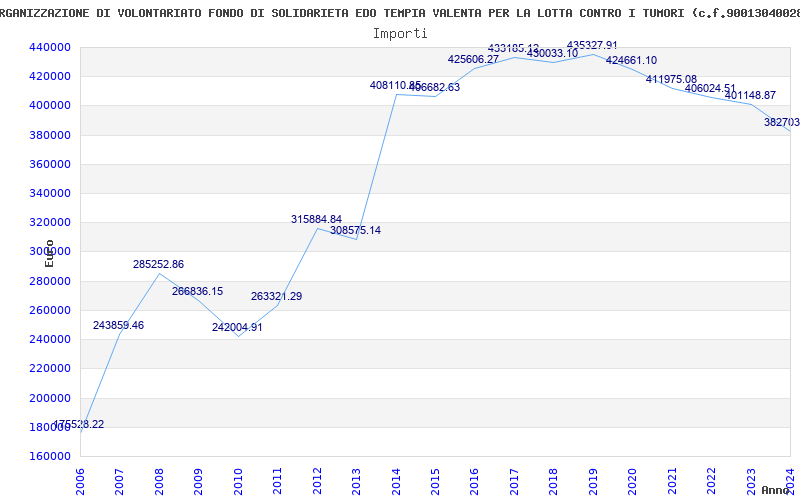Select the 2013 year axis label
800x500 pixels.
tap(357, 482)
